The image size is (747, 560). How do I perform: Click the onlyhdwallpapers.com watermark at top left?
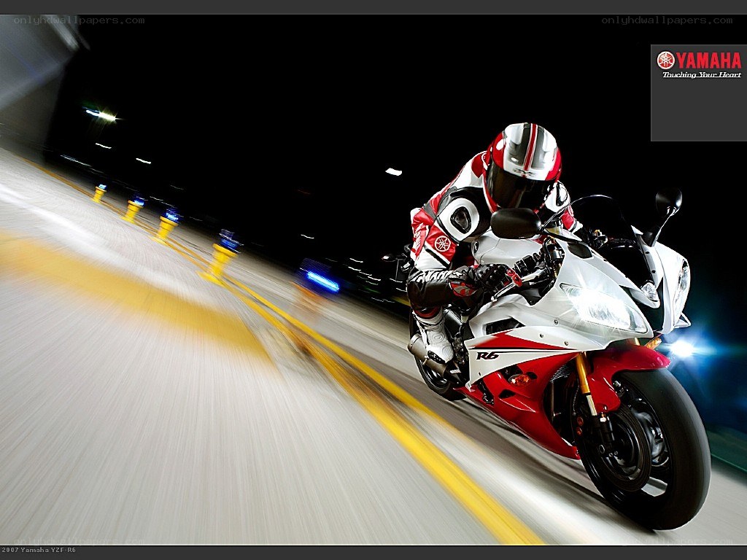79,20
